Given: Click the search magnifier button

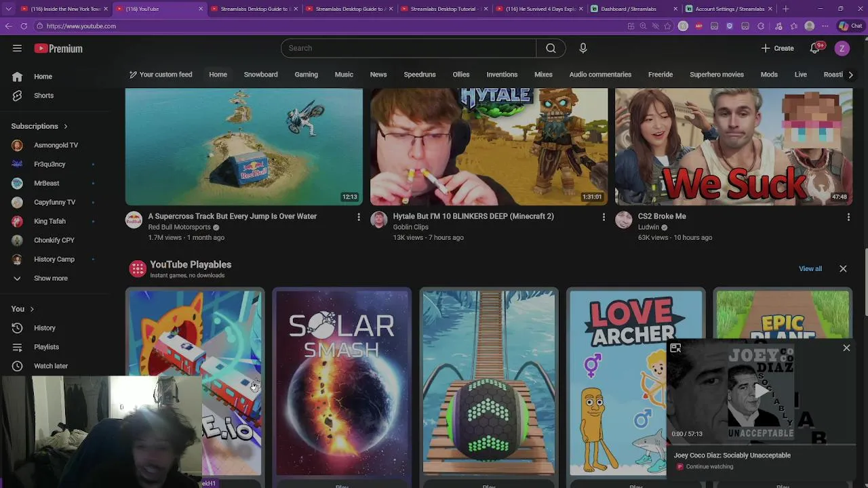Looking at the screenshot, I should (551, 48).
